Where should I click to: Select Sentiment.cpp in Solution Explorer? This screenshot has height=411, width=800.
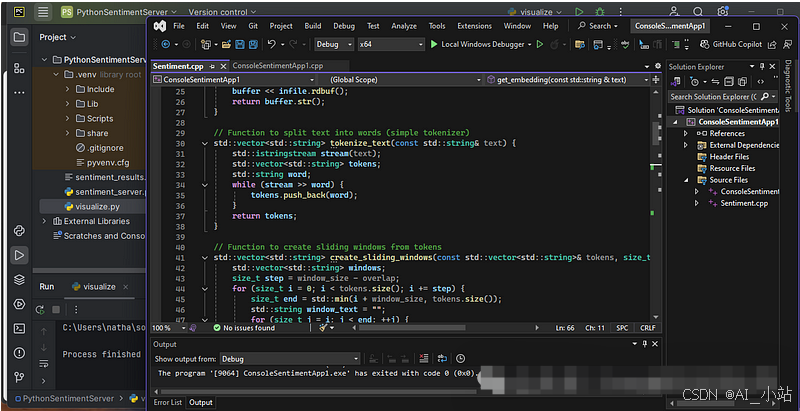[744, 203]
